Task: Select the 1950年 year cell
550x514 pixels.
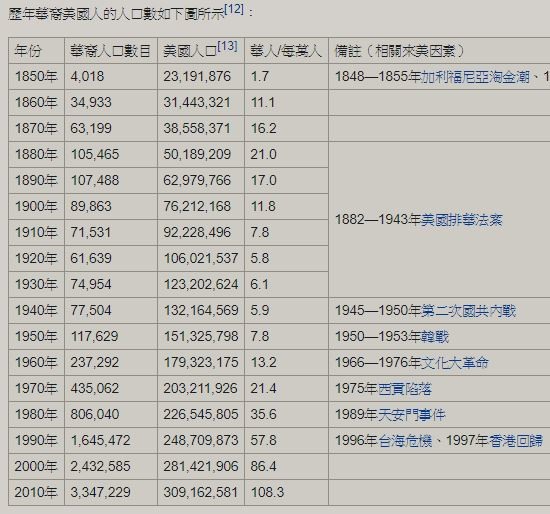Action: (x=36, y=336)
